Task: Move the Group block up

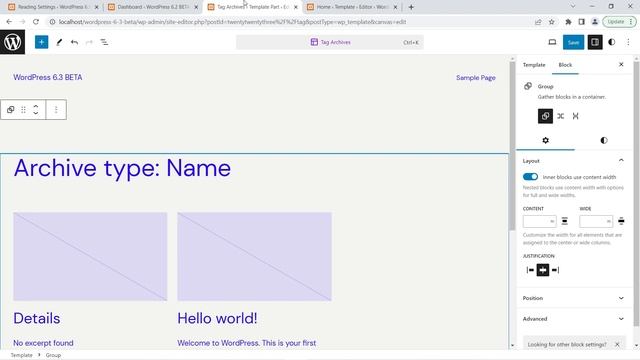Action: [x=36, y=106]
